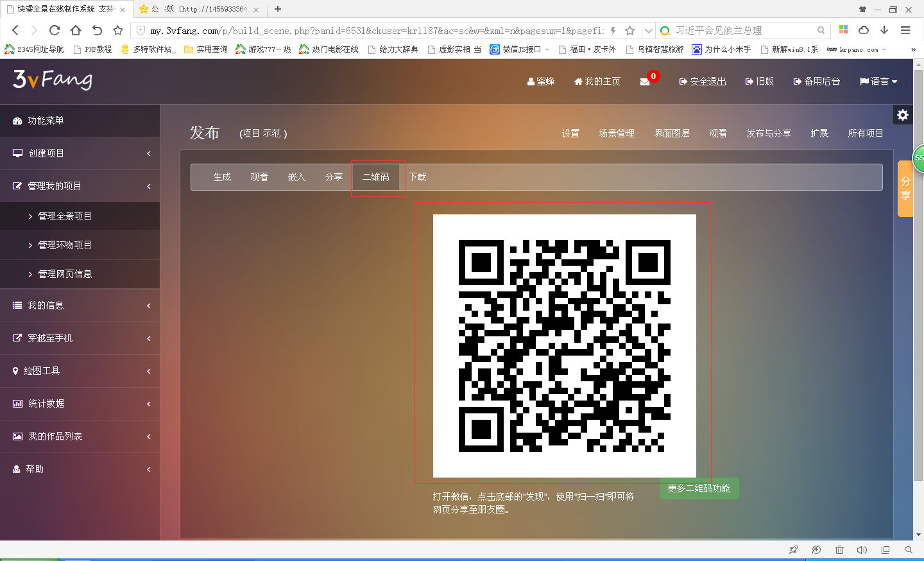The width and height of the screenshot is (924, 561).
Task: Open 设置 in top project menu
Action: (570, 134)
